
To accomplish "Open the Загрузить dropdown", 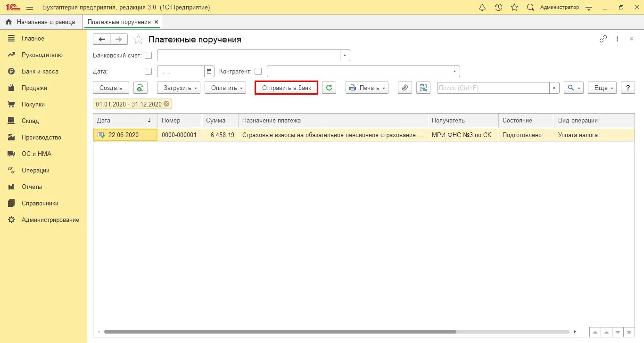I will tap(179, 88).
